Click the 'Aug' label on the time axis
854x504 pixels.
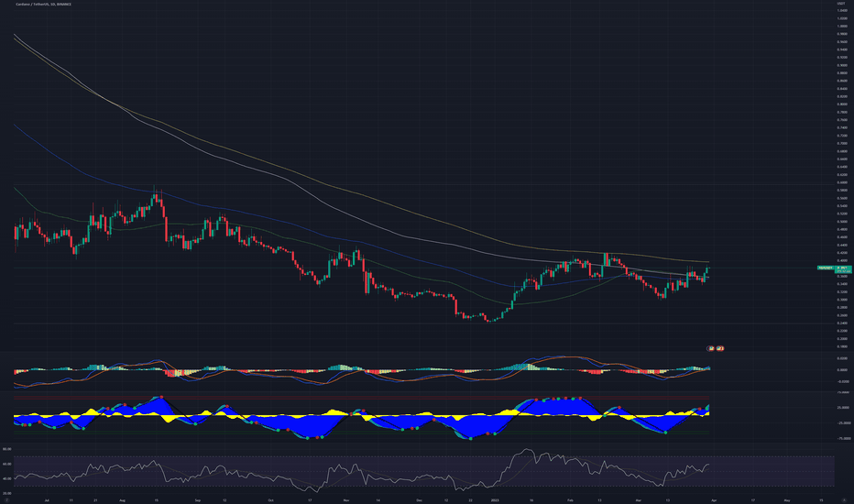122,499
